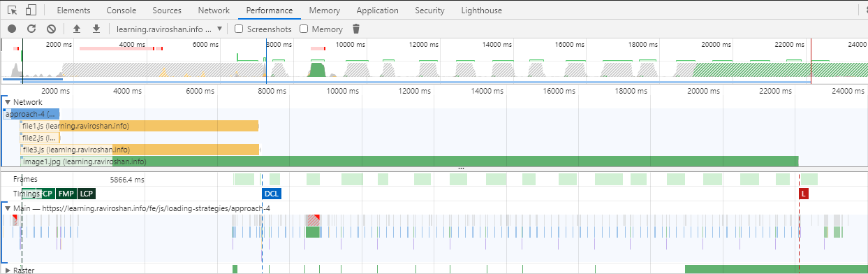The image size is (868, 274).
Task: Select the Performance tab
Action: pos(270,10)
